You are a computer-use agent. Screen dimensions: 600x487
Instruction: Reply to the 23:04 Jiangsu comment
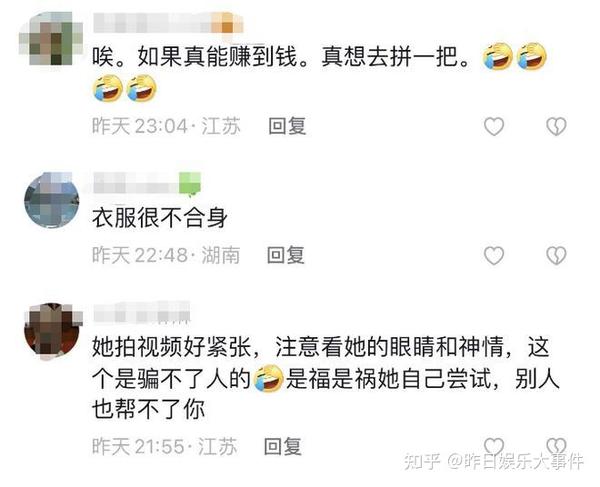[287, 126]
